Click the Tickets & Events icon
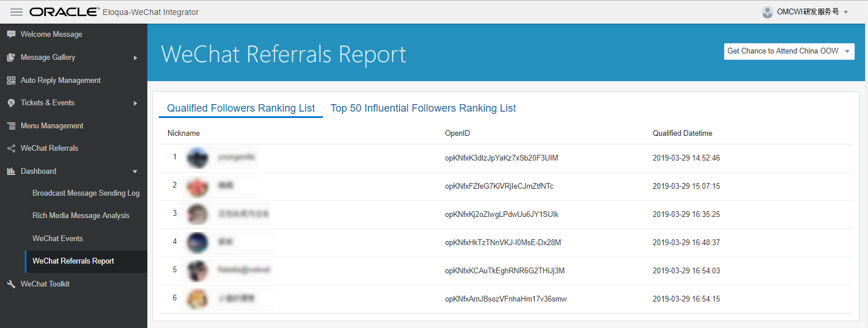The image size is (868, 328). pyautogui.click(x=11, y=103)
